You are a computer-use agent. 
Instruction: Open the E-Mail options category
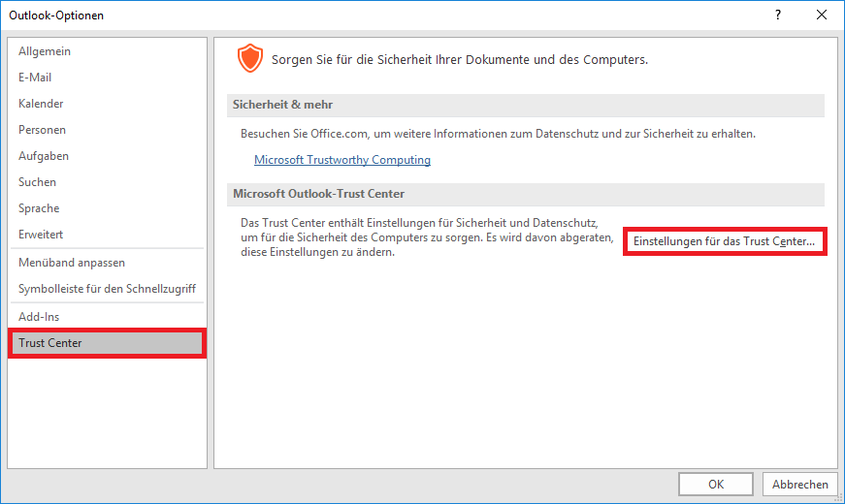(x=35, y=78)
